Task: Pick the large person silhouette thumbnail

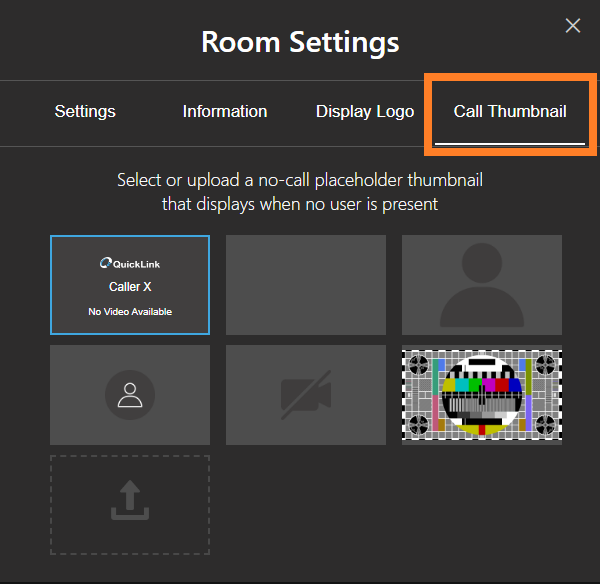Action: 482,285
